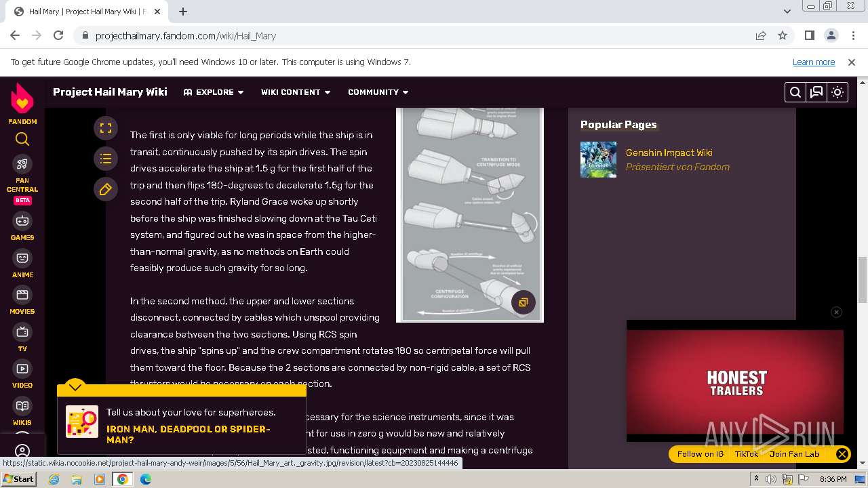
Task: Share this page icon in address bar
Action: pyautogui.click(x=761, y=35)
